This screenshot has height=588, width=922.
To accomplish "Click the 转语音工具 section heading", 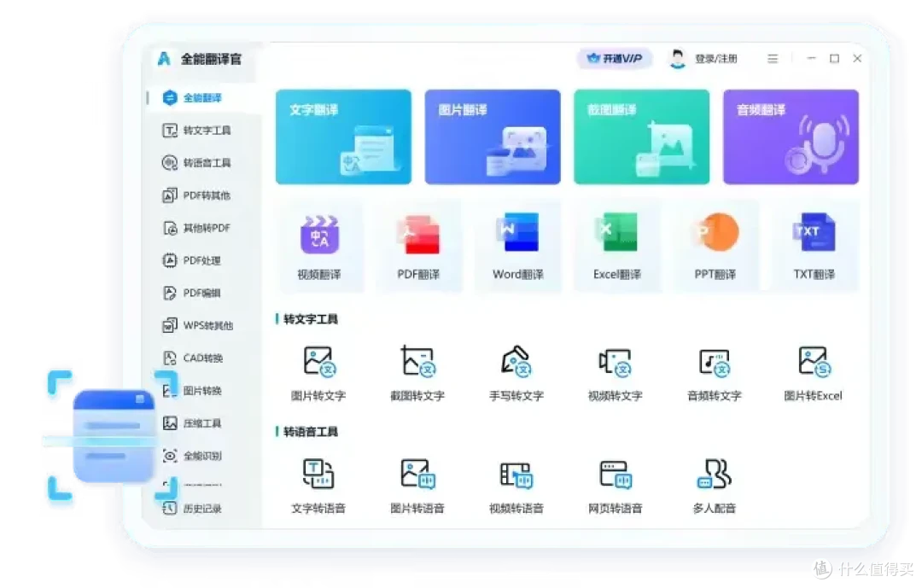I will pos(311,432).
